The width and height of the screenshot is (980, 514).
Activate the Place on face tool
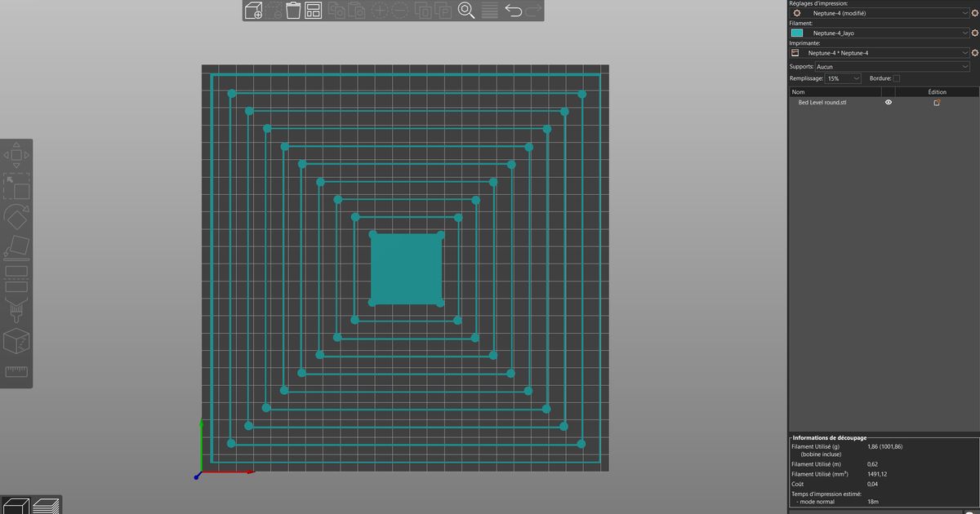16,245
